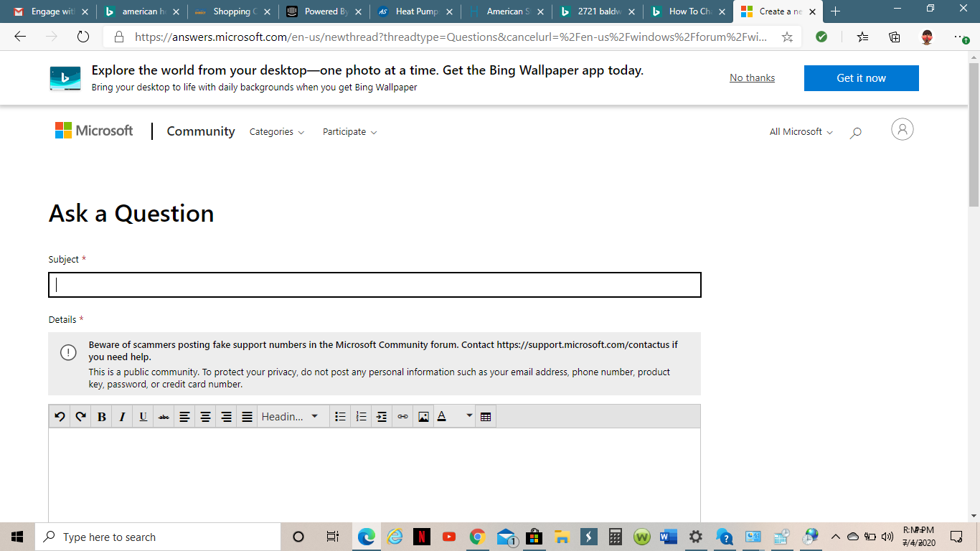Click the taskbar search box
Viewport: 980px width, 551px height.
tap(157, 537)
